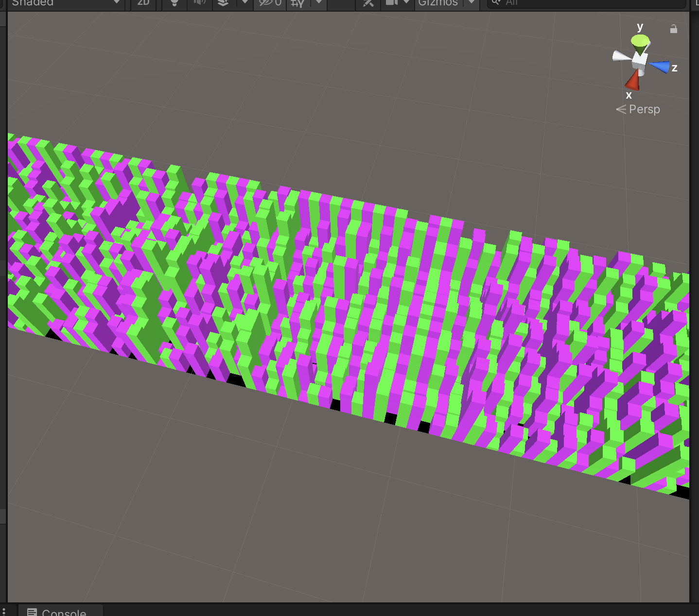Click the grid snapping icon in toolbar
This screenshot has height=616, width=699.
pos(297,3)
